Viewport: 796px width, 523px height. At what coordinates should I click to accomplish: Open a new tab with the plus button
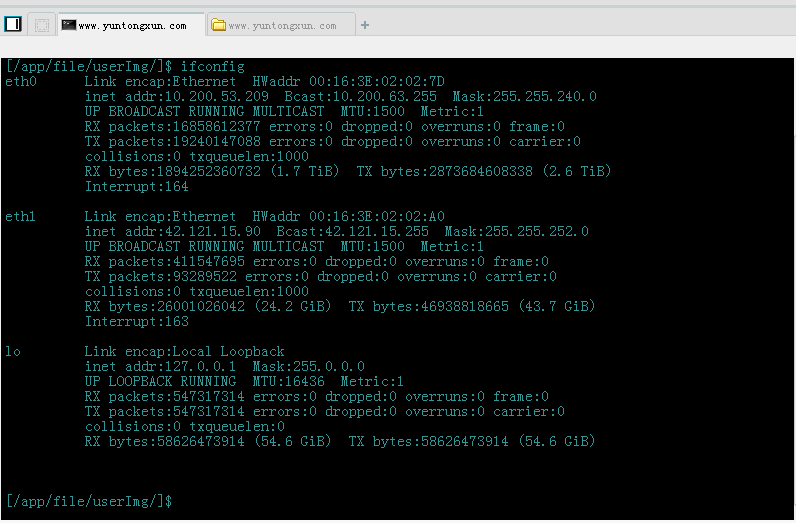coord(364,25)
